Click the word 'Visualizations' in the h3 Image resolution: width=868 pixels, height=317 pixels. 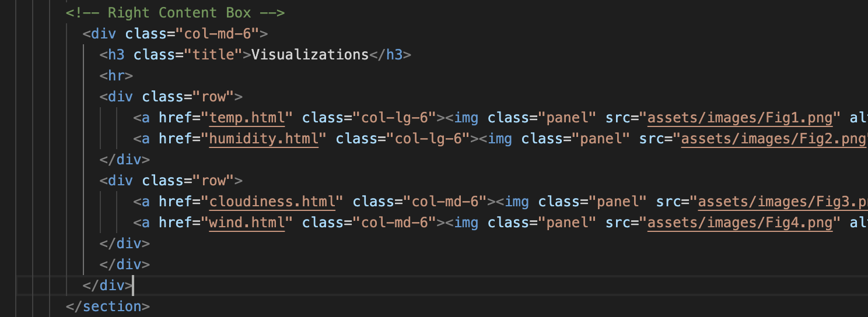click(x=310, y=55)
